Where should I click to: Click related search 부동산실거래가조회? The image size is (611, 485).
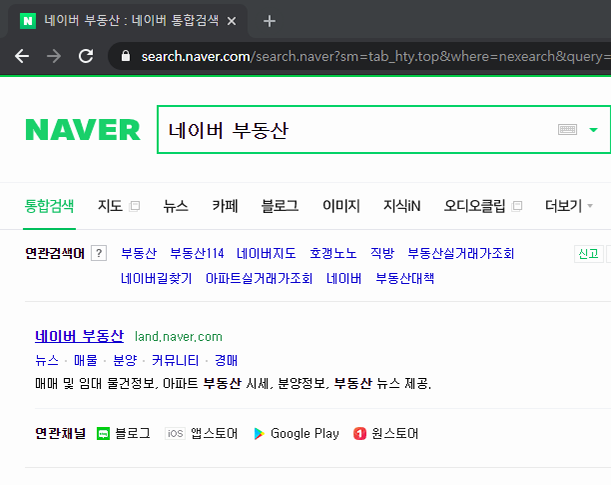461,253
